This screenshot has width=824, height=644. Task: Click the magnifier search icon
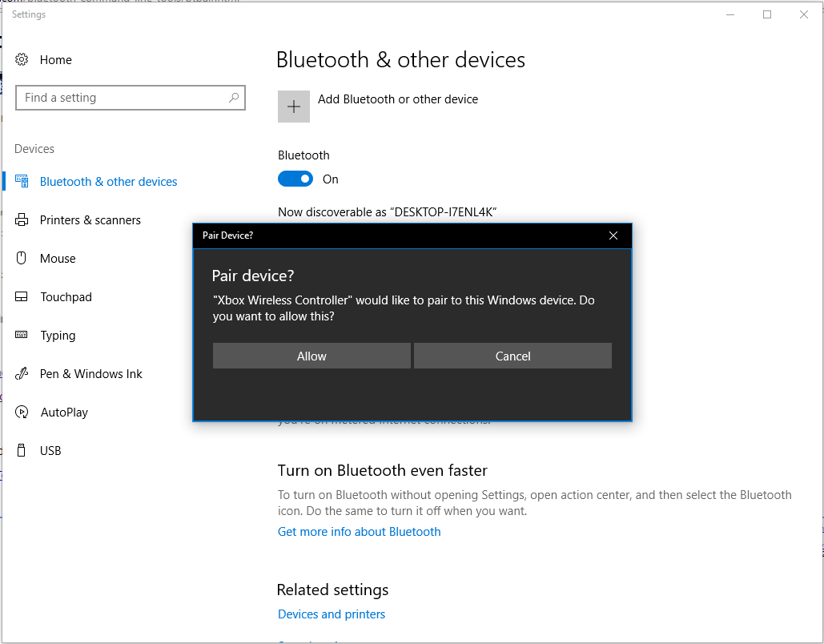point(234,97)
